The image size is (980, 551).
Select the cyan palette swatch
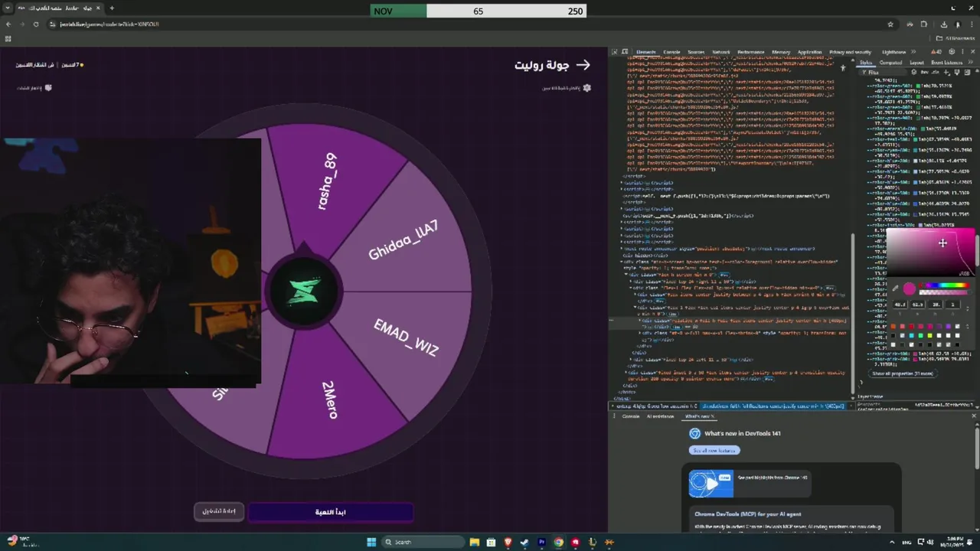(x=911, y=335)
